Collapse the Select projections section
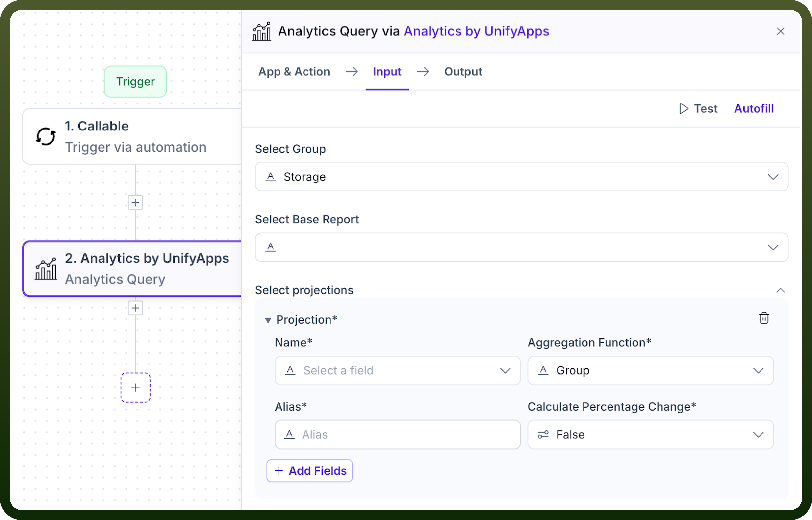Viewport: 812px width, 520px height. (780, 290)
